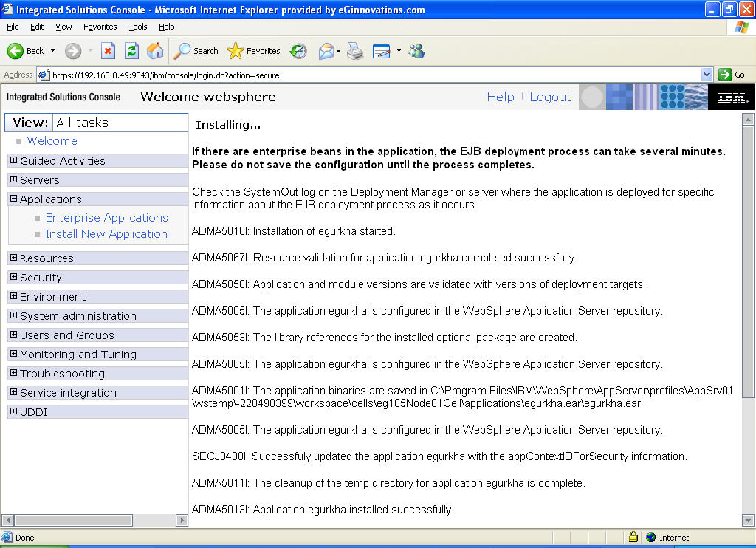756x548 pixels.
Task: Open the Mail dropdown arrow
Action: (x=338, y=51)
